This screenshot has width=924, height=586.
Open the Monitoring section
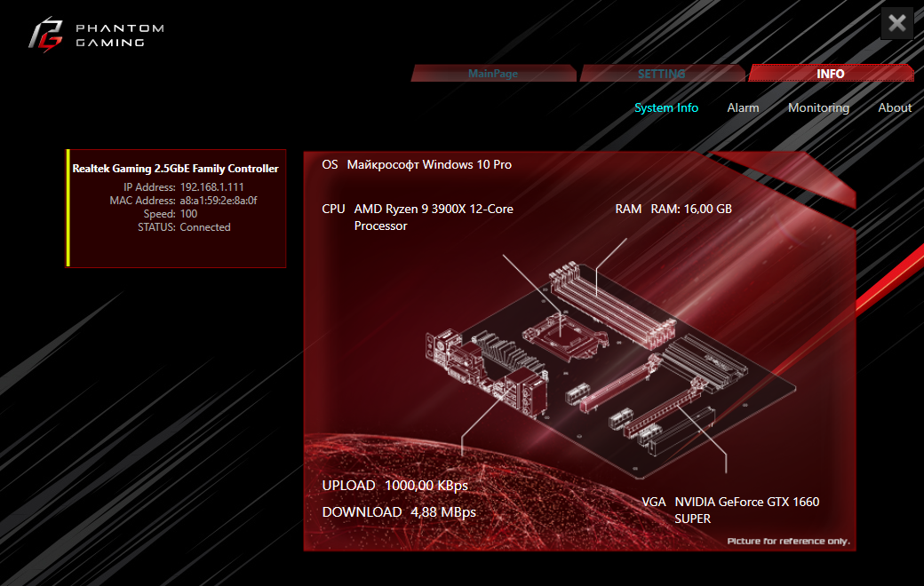pos(818,107)
